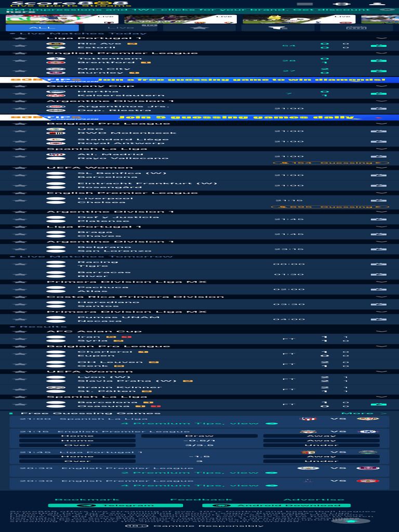
Task: Open the hamburger menu in the header
Action: click(x=304, y=4)
